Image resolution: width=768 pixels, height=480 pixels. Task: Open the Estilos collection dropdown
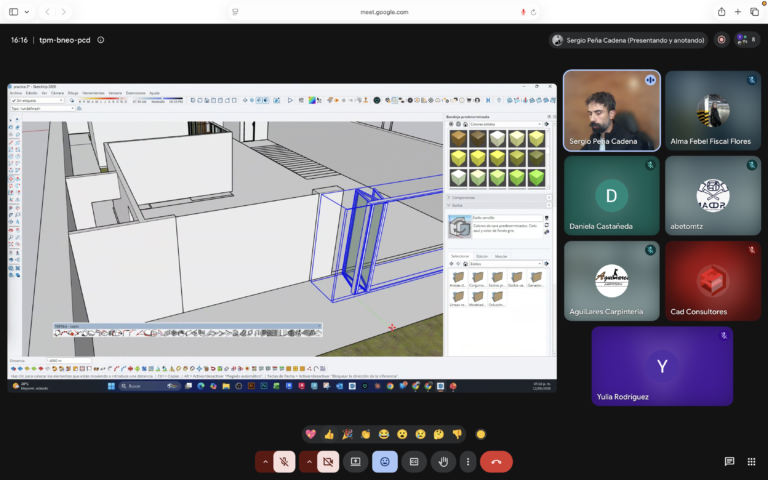[506, 264]
